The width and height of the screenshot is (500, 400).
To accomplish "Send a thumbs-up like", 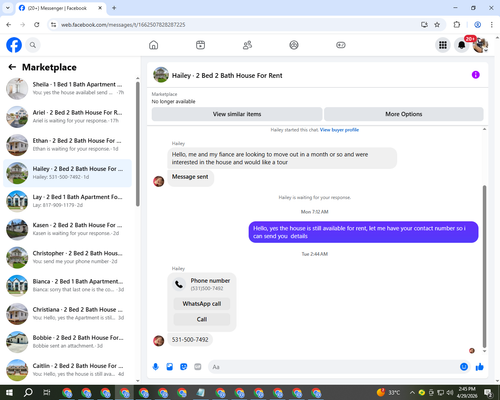I will click(480, 367).
